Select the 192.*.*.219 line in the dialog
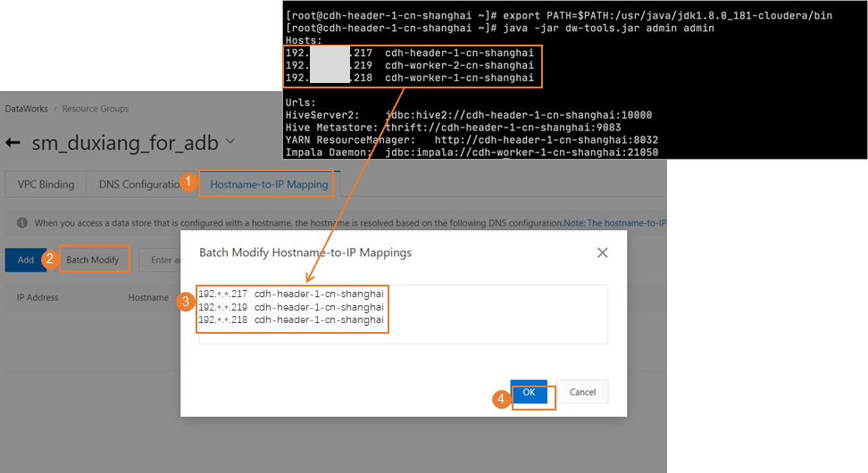Screen dimensions: 868x473 pyautogui.click(x=291, y=307)
